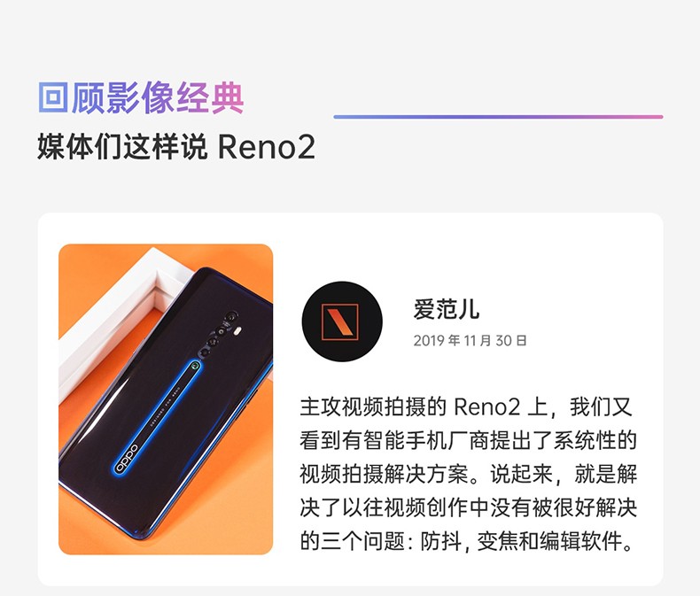The image size is (700, 596).
Task: Click the green O-dot above glowing strip
Action: [x=195, y=366]
